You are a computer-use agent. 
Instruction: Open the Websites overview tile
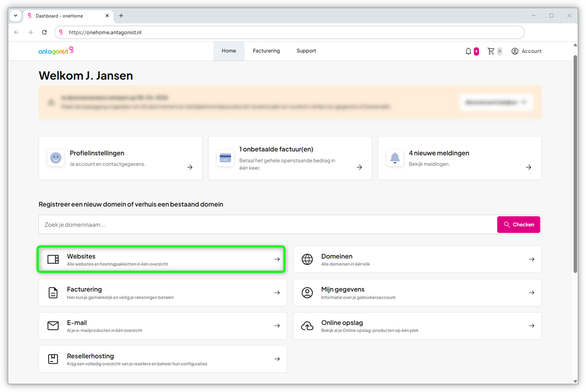click(x=162, y=259)
